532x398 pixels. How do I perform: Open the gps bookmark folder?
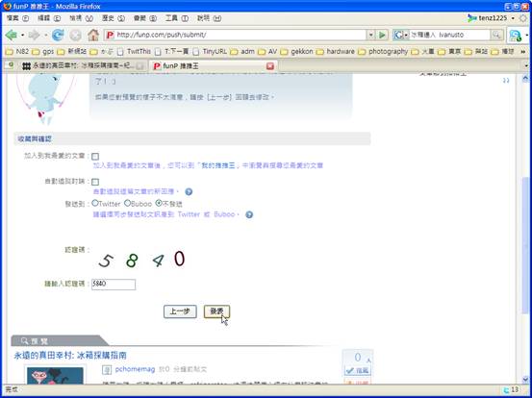(x=43, y=52)
